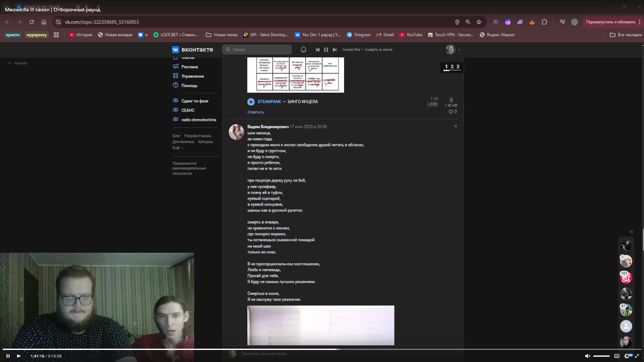Screen dimensions: 644x362
Task: Pause the VK music player
Action: pyautogui.click(x=326, y=50)
